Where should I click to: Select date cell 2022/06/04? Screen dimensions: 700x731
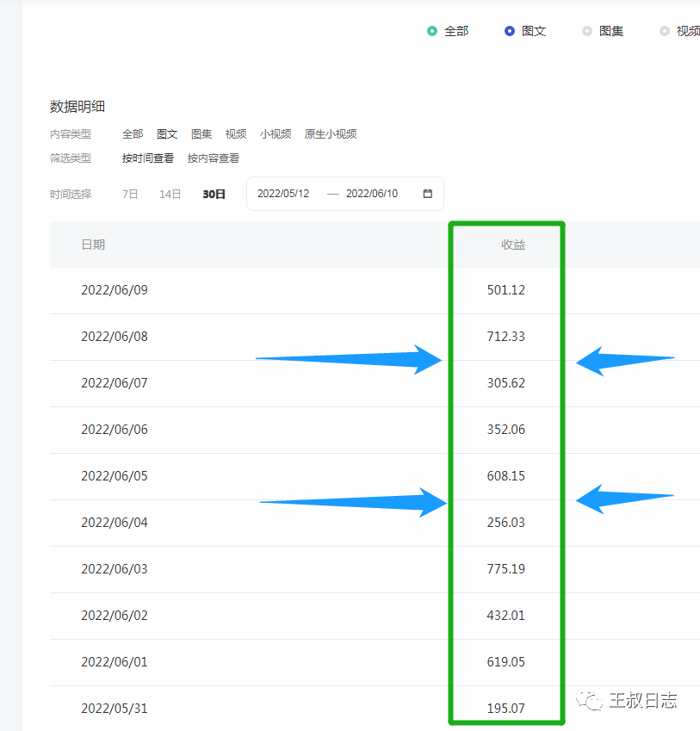point(115,523)
